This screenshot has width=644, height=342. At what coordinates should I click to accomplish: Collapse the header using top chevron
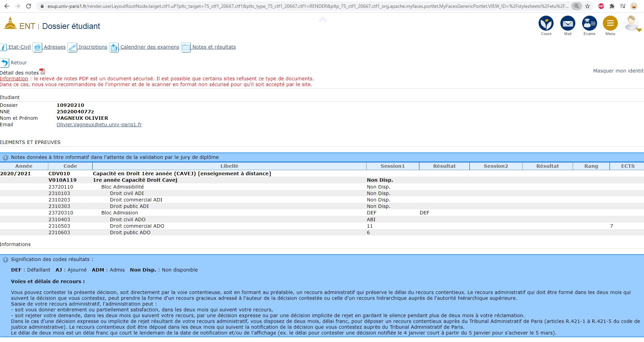323,20
